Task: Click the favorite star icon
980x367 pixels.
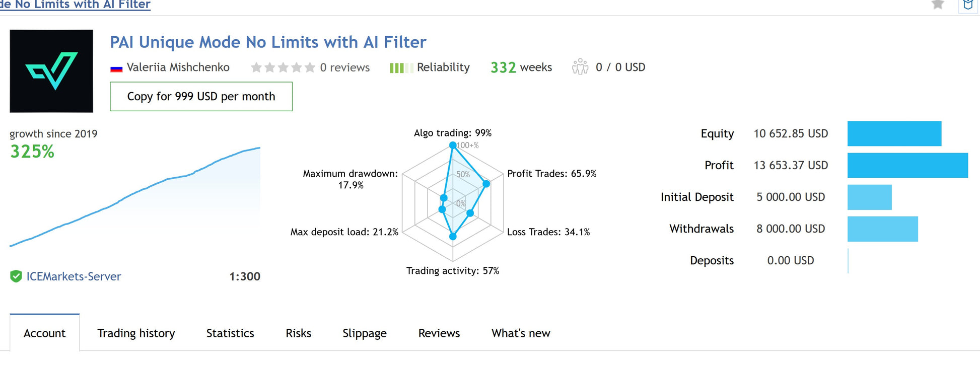Action: point(937,5)
